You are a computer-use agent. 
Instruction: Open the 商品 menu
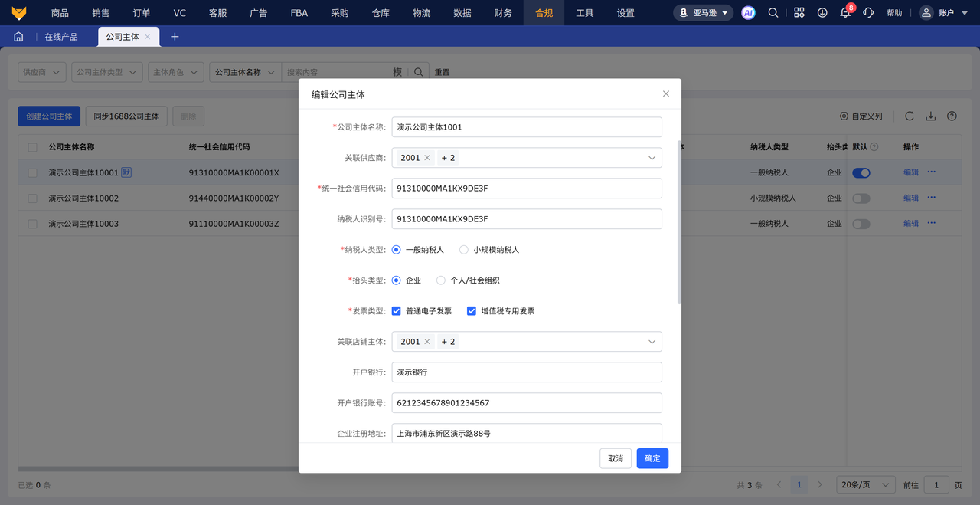(60, 13)
